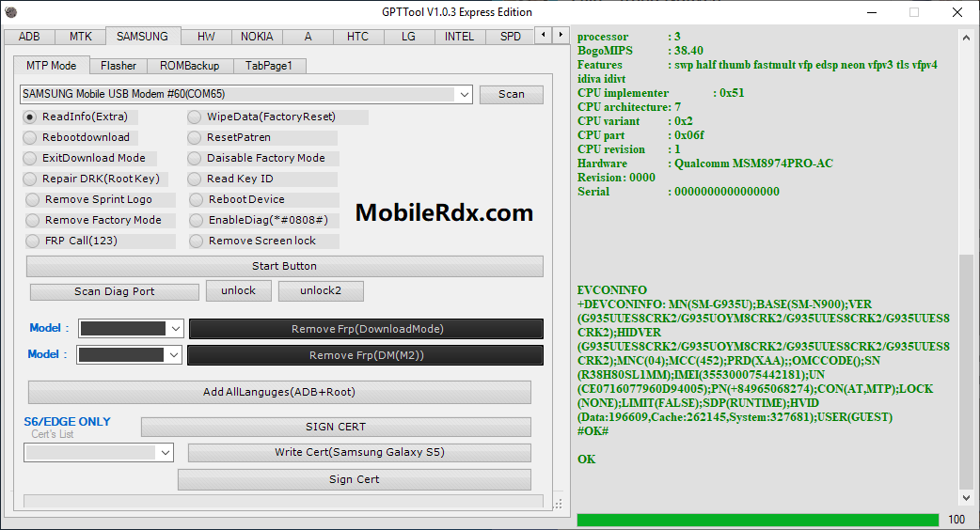This screenshot has width=980, height=530.
Task: Open the Flasher sub-tab
Action: 119,66
